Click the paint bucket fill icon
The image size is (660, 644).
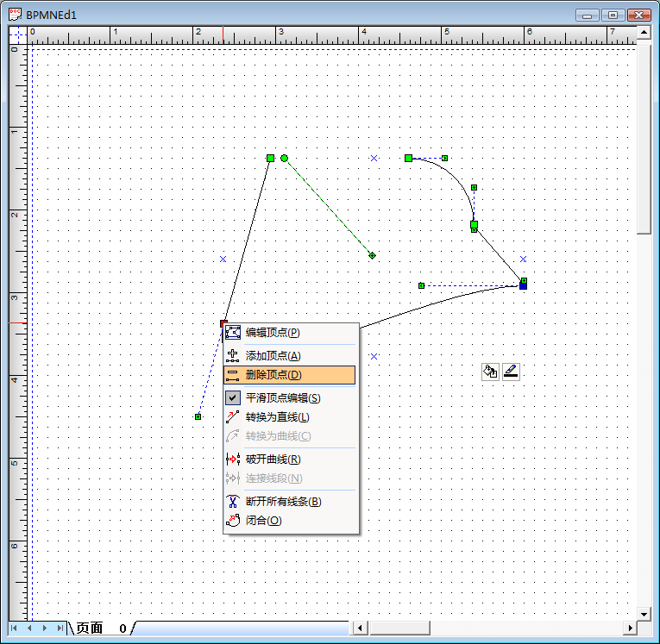(x=490, y=372)
